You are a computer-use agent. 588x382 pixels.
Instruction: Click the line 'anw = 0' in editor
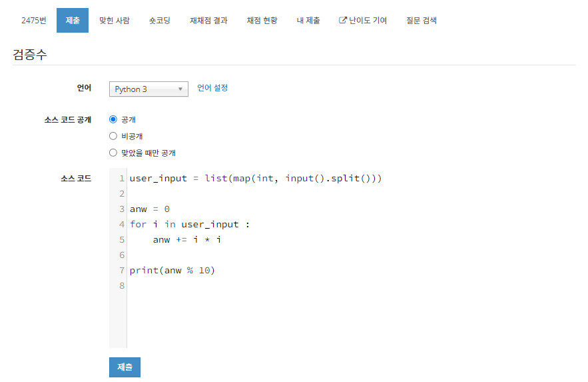pyautogui.click(x=150, y=209)
